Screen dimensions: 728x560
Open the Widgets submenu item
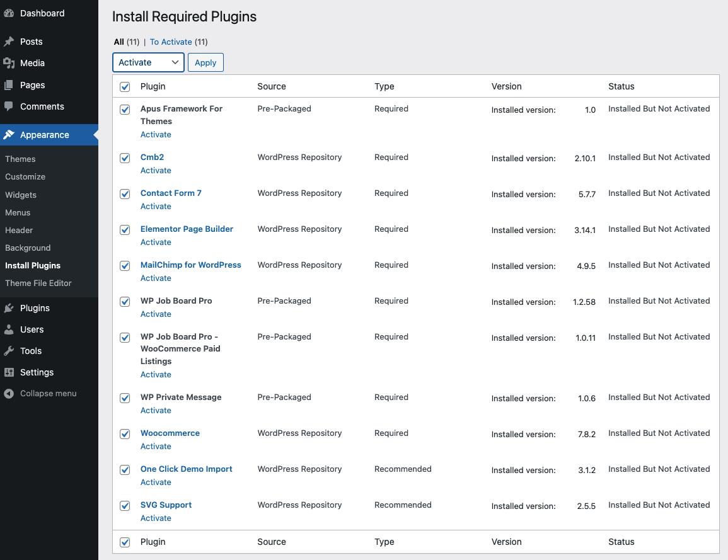[x=21, y=195]
